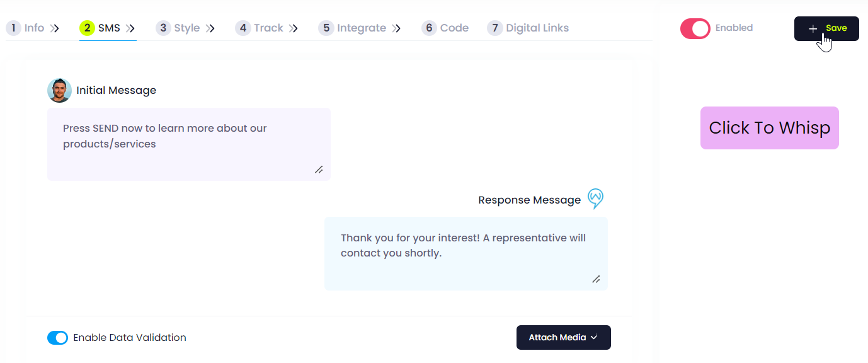Open the Integrate tab

click(360, 28)
